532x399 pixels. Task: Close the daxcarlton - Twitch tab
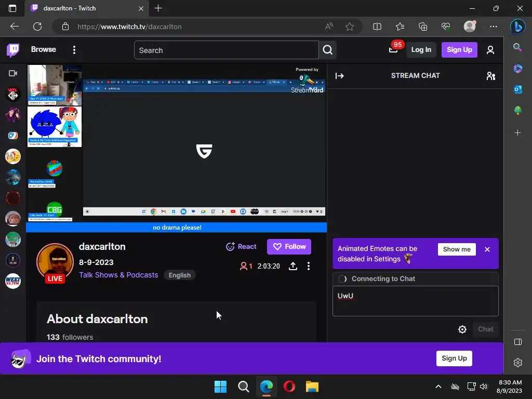141,8
